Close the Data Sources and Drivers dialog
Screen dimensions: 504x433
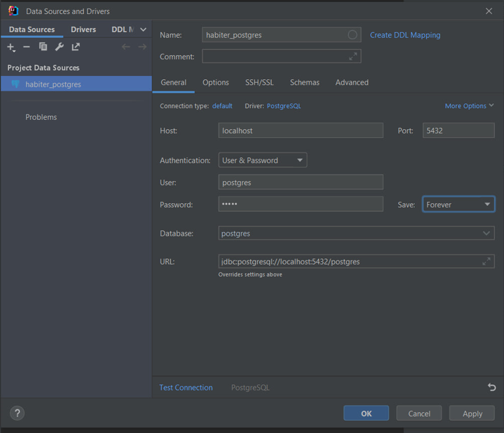pos(489,11)
